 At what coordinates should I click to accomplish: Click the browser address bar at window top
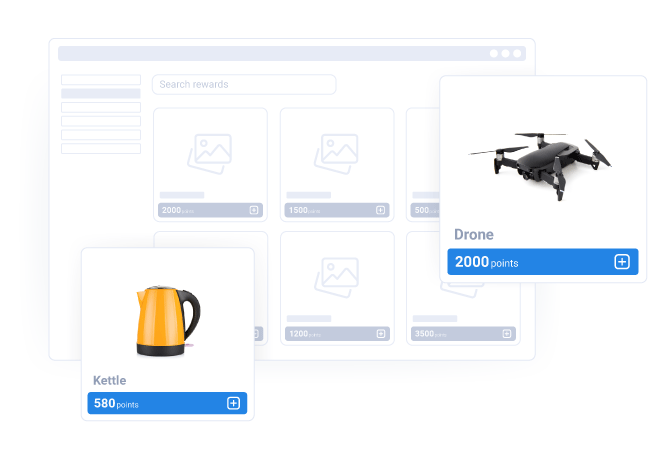tap(270, 53)
